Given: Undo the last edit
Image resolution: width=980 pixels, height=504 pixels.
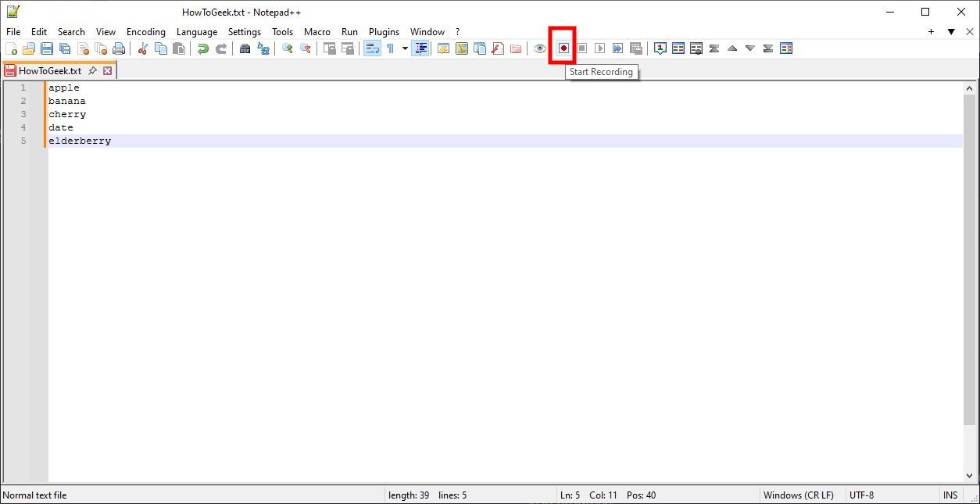Looking at the screenshot, I should click(203, 48).
